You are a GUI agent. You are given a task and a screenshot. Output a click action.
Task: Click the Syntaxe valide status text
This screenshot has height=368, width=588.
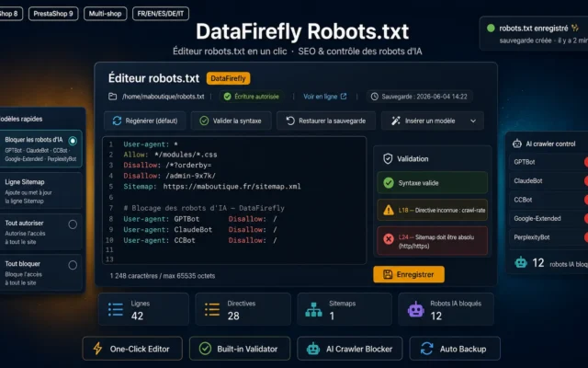(x=418, y=183)
